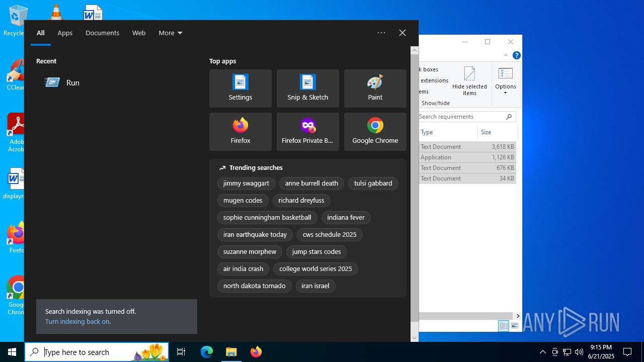Search trending suzanne morphew
This screenshot has height=362, width=644.
pyautogui.click(x=250, y=252)
